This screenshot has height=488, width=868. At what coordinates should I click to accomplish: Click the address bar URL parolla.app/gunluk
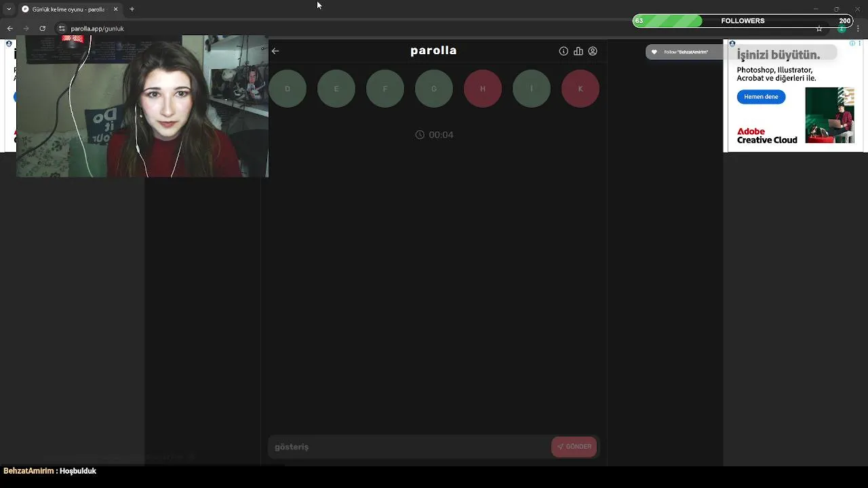[97, 28]
